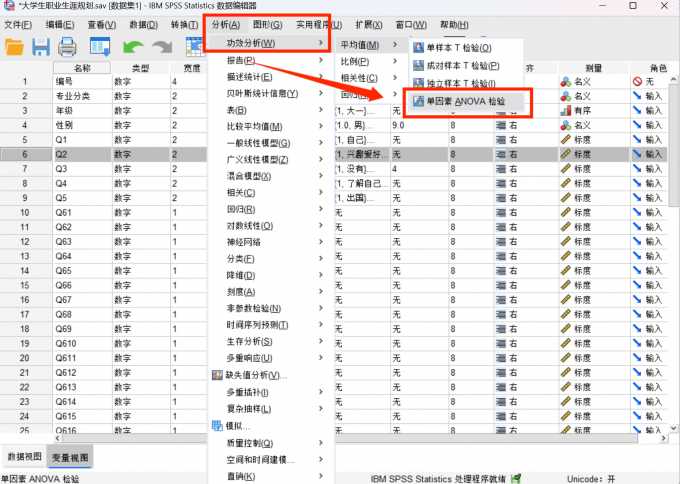
Task: Click the '9.0' missing value cell in row 4
Action: (x=419, y=125)
